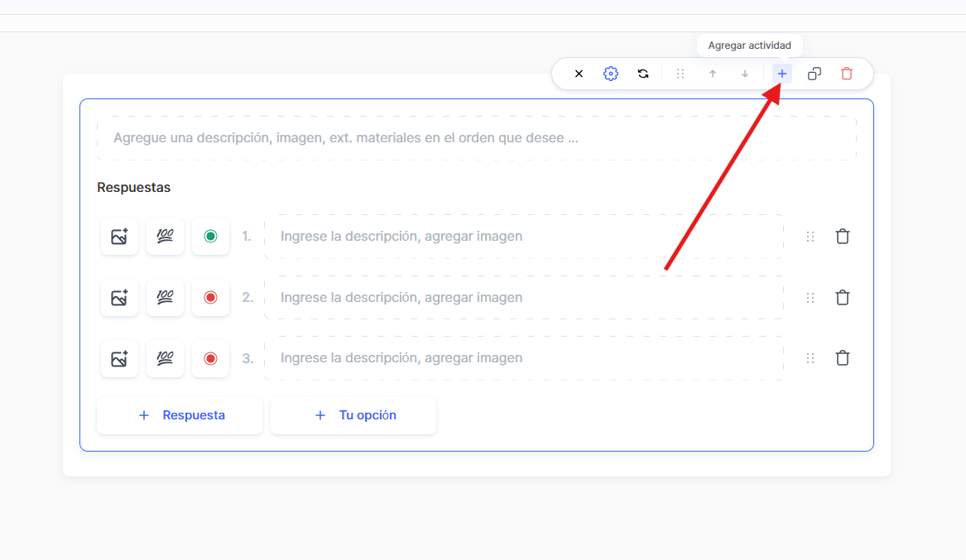Click the move up arrow in toolbar

tap(713, 74)
